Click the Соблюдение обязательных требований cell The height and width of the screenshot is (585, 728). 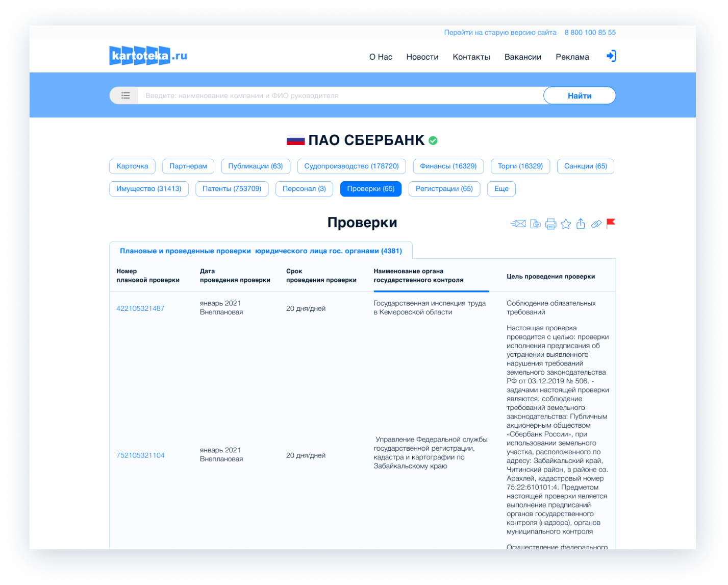tap(551, 308)
